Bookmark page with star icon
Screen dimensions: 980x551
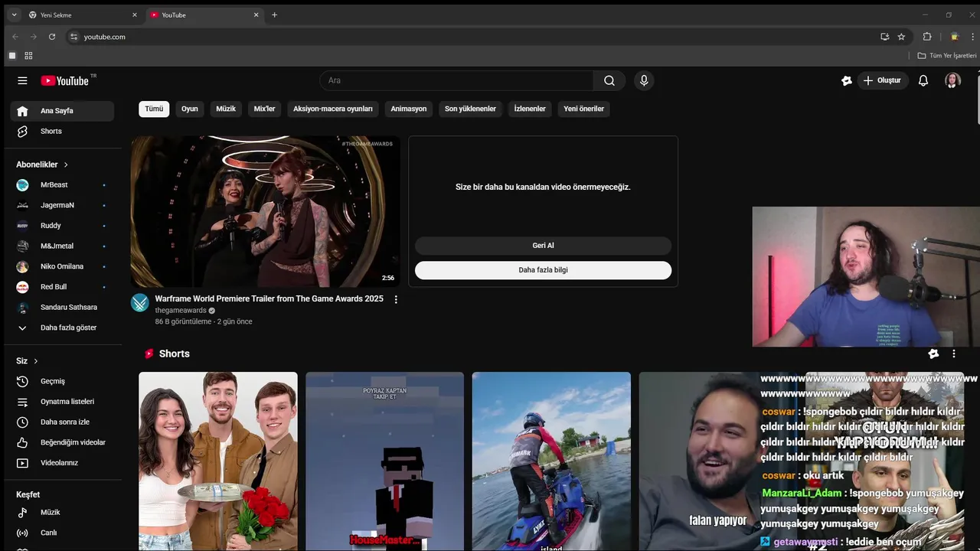click(x=901, y=37)
